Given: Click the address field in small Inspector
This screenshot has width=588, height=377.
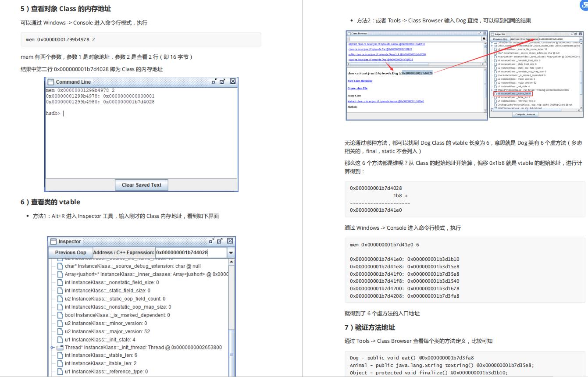Looking at the screenshot, I should [x=558, y=39].
